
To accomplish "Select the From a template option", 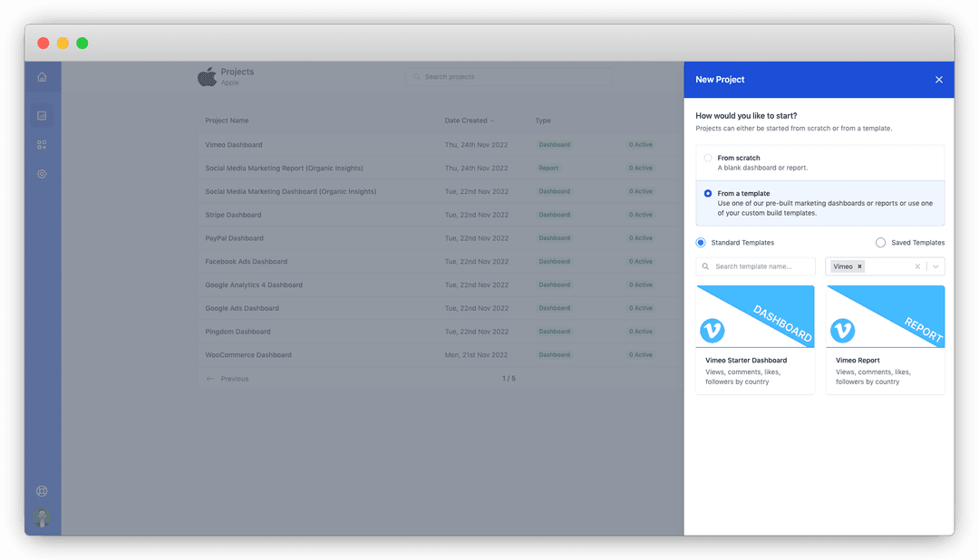I will click(x=819, y=203).
